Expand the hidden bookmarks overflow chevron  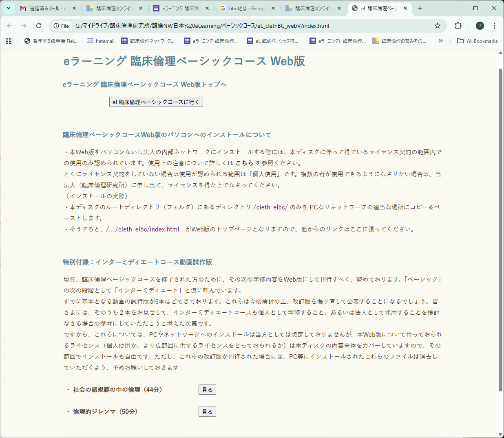(x=440, y=41)
